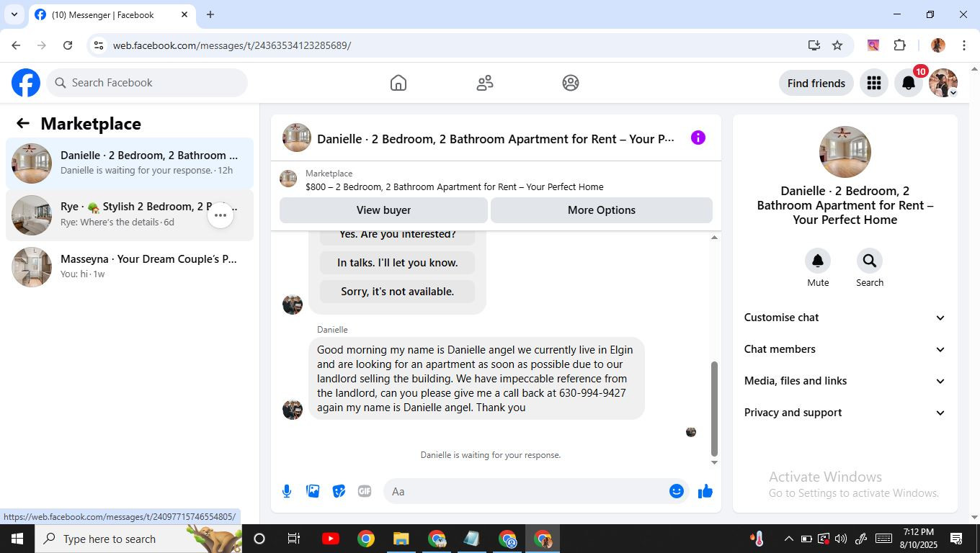Viewport: 980px width, 553px height.
Task: Go to the Home feed icon
Action: tap(398, 83)
